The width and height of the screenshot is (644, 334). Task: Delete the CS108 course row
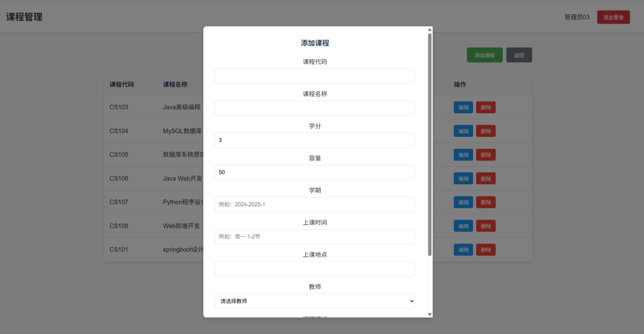(x=486, y=226)
